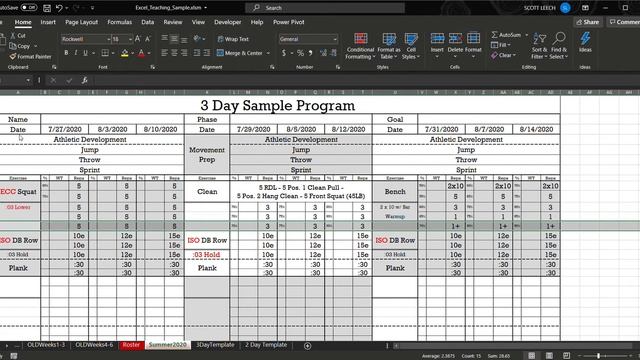Switch to Page Layout tab
The width and height of the screenshot is (640, 360).
tap(82, 22)
